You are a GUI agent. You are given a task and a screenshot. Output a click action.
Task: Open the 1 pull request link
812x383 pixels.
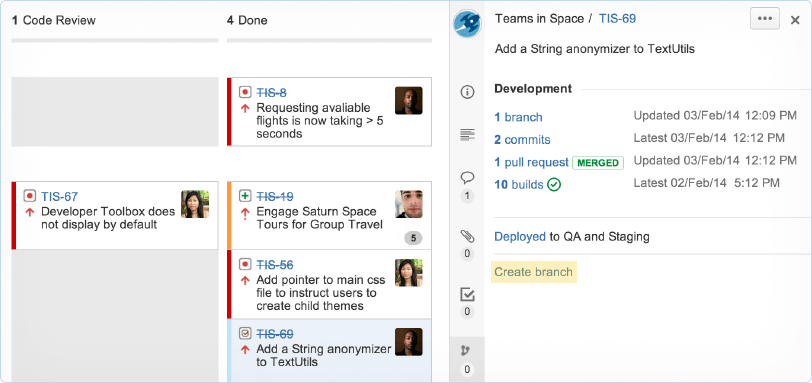(x=531, y=163)
